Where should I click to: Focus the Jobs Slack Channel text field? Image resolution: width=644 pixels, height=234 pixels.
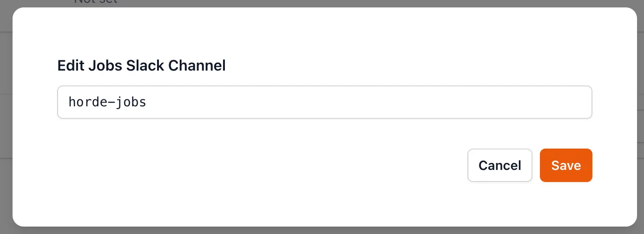(324, 102)
